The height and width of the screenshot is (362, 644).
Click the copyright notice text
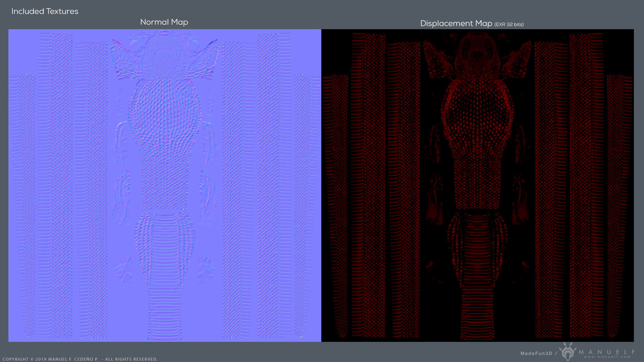click(x=80, y=359)
